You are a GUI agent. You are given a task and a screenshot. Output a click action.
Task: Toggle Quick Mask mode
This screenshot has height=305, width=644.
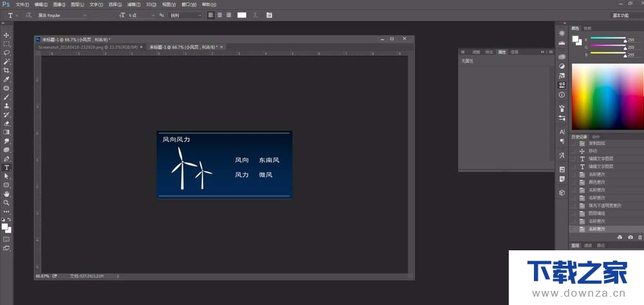coord(6,239)
